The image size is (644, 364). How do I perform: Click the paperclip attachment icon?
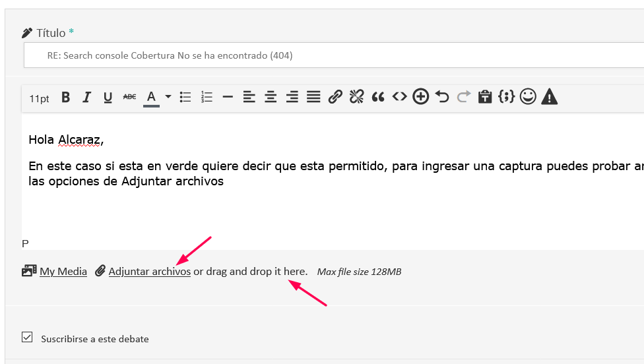(100, 271)
